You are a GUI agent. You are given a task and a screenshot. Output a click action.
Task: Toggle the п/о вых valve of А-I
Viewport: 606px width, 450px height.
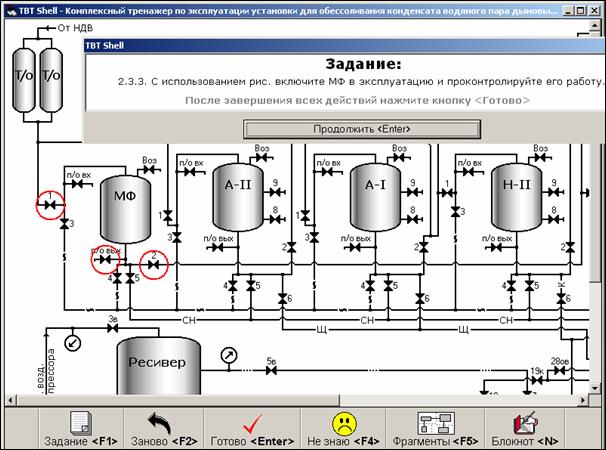tap(355, 247)
